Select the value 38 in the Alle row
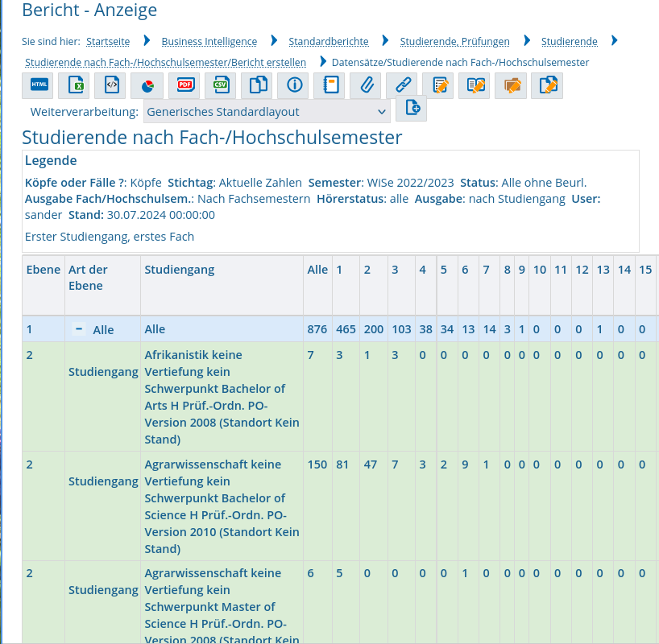Screen dimensions: 659x644 tap(425, 329)
